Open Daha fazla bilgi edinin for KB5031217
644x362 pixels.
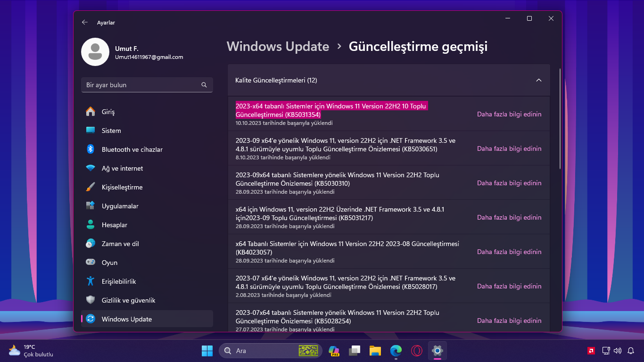pos(509,217)
